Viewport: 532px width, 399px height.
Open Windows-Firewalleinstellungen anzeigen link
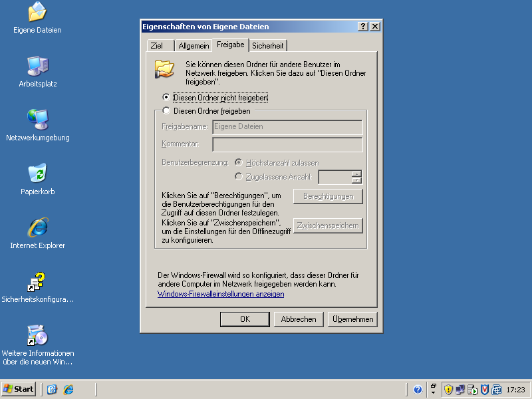pyautogui.click(x=221, y=294)
